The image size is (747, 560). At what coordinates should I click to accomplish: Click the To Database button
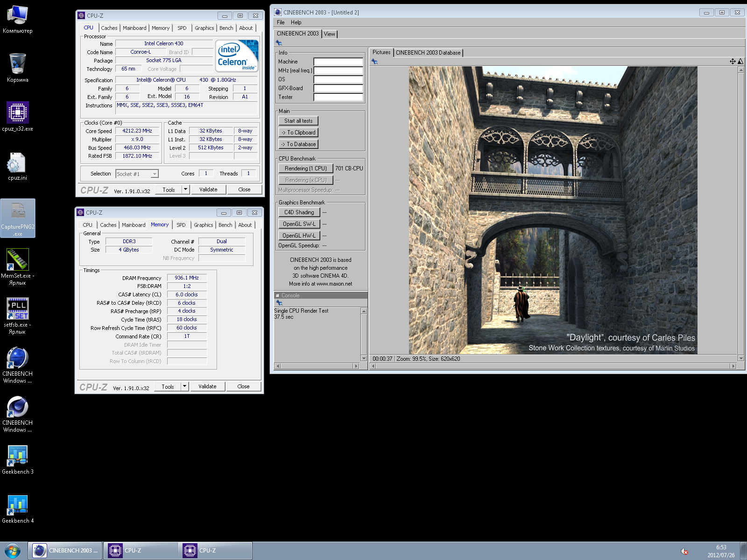tap(298, 144)
